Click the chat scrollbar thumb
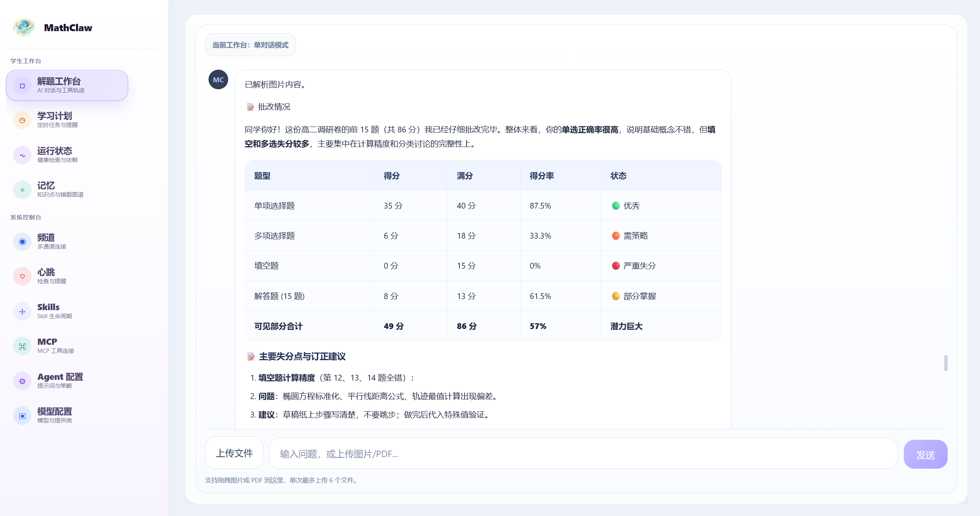This screenshot has height=516, width=980. pyautogui.click(x=945, y=363)
